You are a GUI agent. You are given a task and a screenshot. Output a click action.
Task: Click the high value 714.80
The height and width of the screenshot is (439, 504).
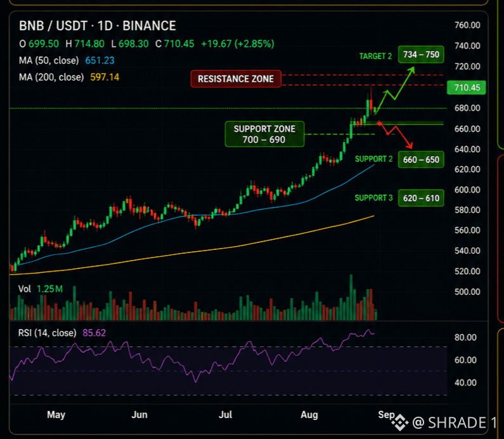pyautogui.click(x=89, y=44)
